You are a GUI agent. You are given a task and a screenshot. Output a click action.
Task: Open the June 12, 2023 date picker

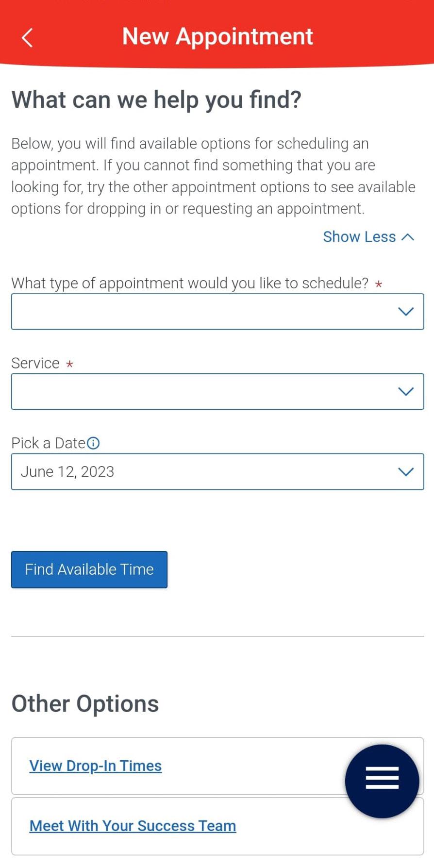click(204, 472)
